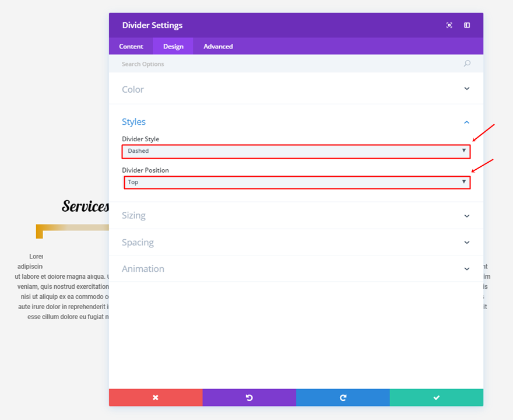The width and height of the screenshot is (513, 420).
Task: Undo the last change with purple button
Action: click(x=250, y=397)
